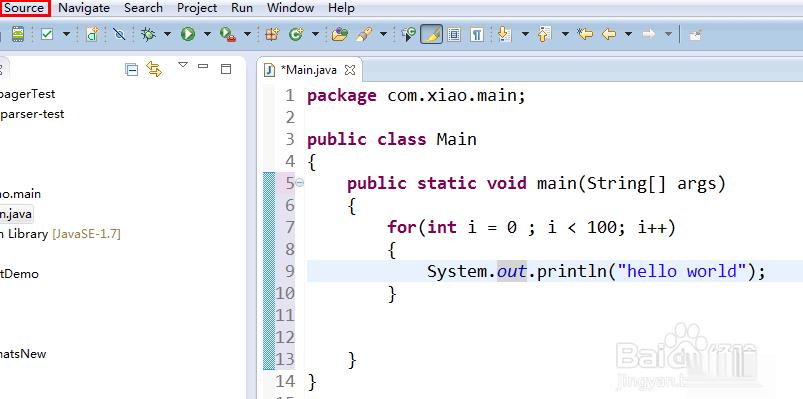Go to Last Edit Location arrow icon

585,34
